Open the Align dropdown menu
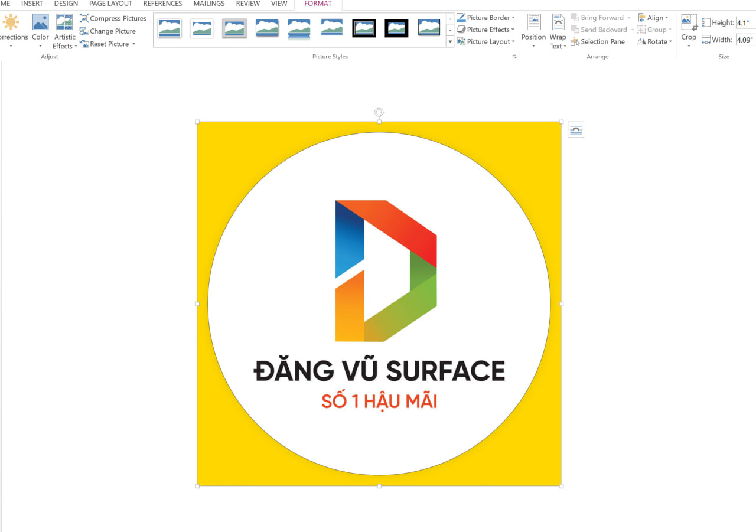This screenshot has width=756, height=532. pyautogui.click(x=653, y=17)
